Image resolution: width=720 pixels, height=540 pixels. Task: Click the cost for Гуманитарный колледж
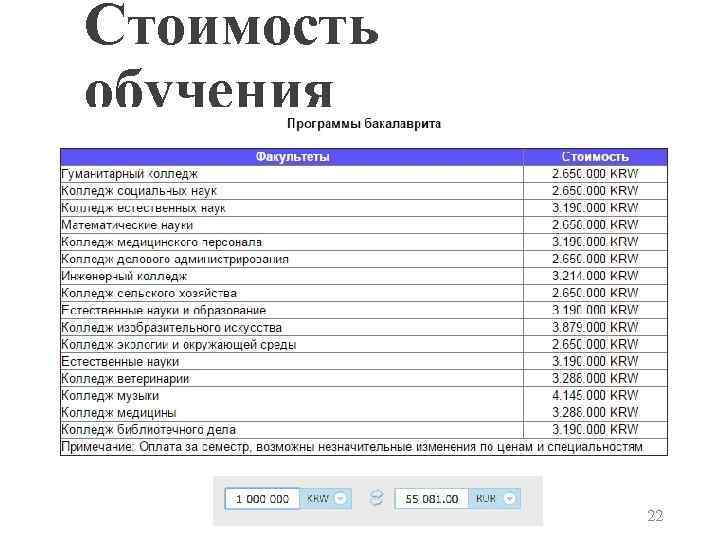click(595, 174)
